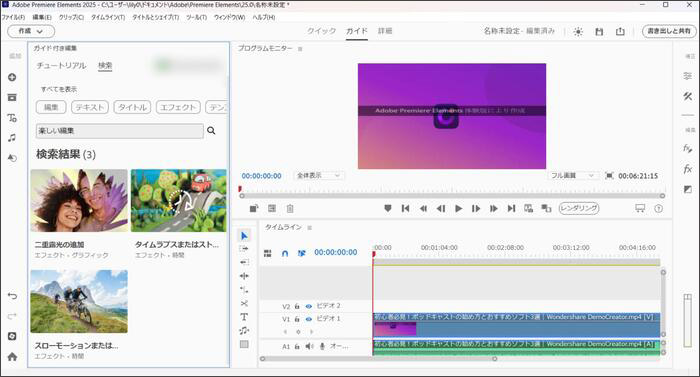Open the タイムライン(T) menu
Image resolution: width=700 pixels, height=377 pixels.
pyautogui.click(x=108, y=17)
